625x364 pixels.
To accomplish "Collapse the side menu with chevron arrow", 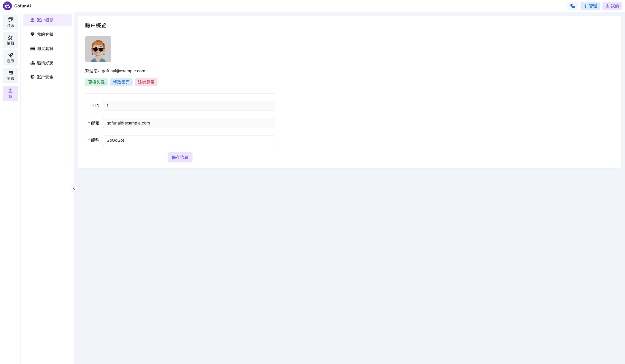I will tap(74, 188).
